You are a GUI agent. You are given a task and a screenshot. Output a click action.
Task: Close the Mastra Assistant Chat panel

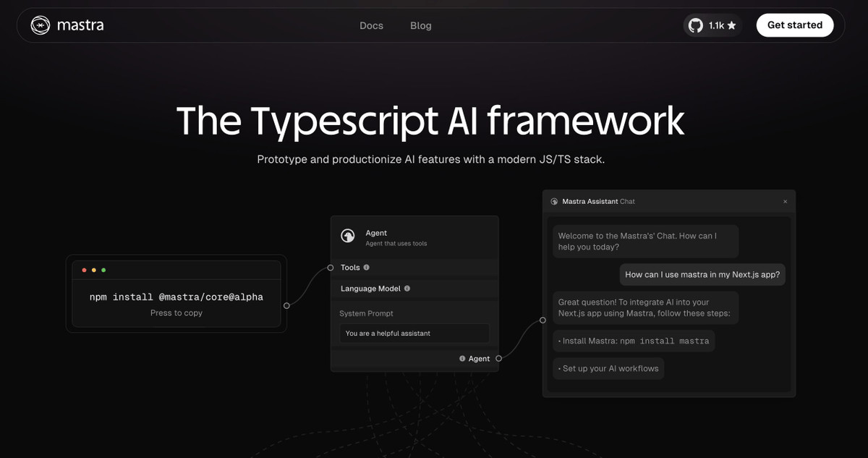click(x=785, y=201)
